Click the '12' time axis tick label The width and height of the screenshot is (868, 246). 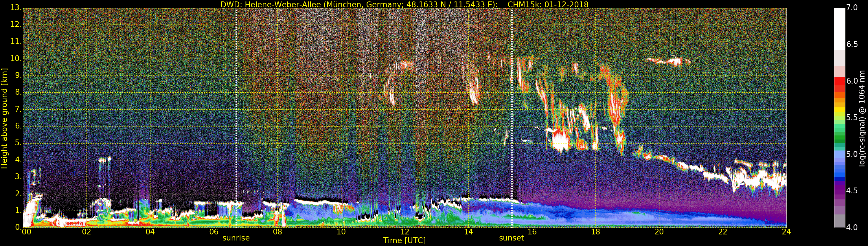pos(405,232)
